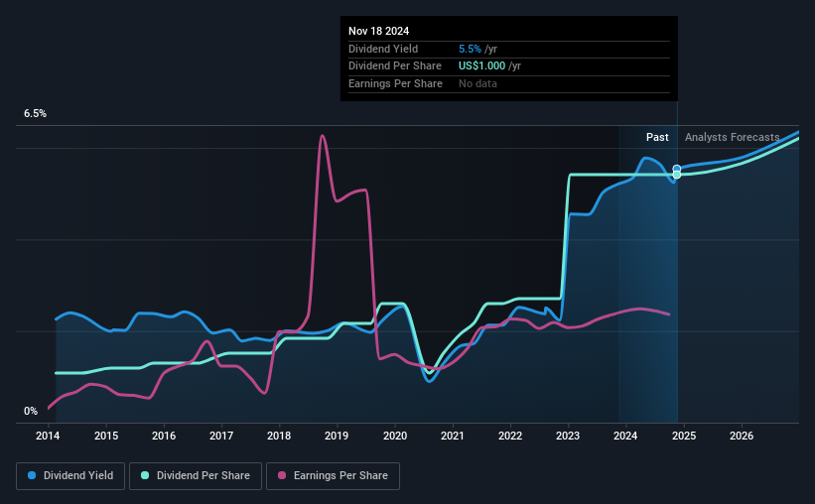Viewport: 815px width, 504px height.
Task: Click the 2018 x-axis label
Action: [x=279, y=436]
